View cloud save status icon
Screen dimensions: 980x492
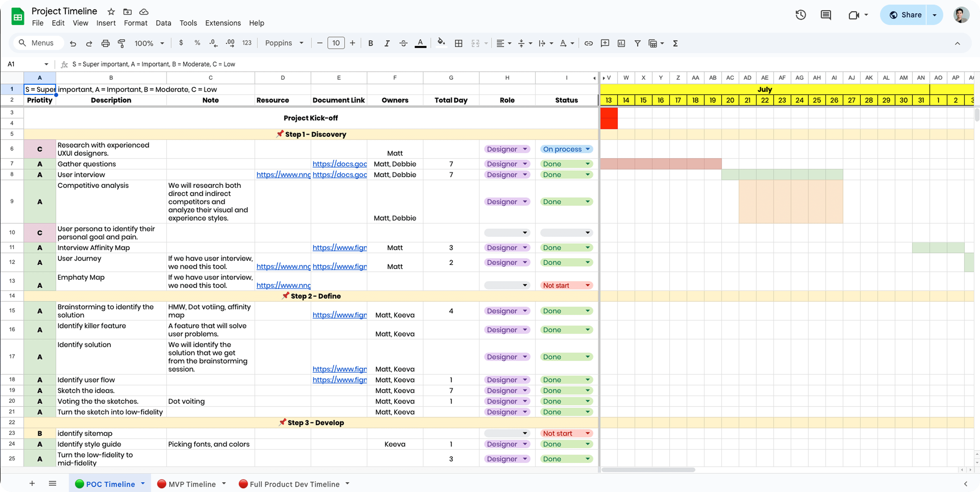(144, 12)
